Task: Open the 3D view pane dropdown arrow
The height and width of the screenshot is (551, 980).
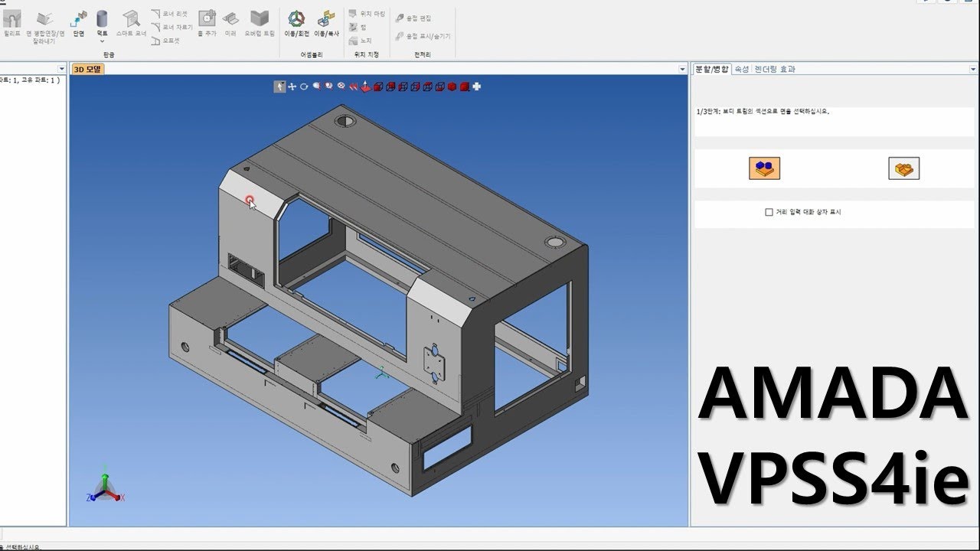Action: tap(682, 69)
